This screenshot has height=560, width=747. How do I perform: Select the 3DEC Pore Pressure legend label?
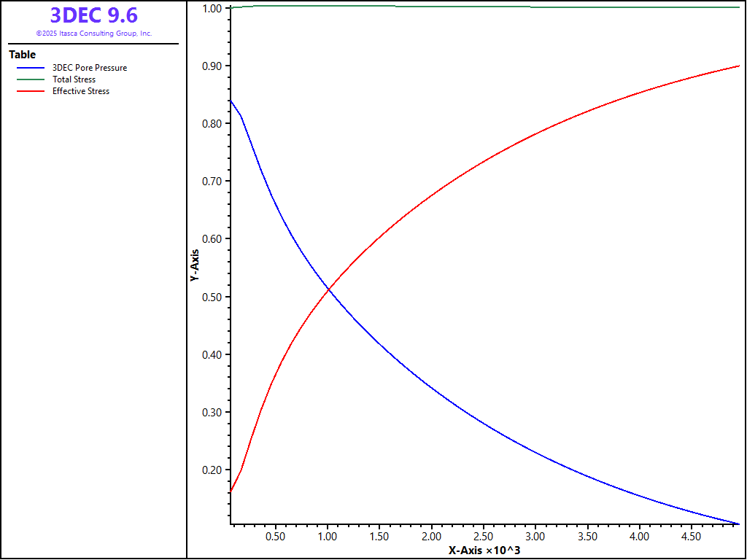point(89,68)
